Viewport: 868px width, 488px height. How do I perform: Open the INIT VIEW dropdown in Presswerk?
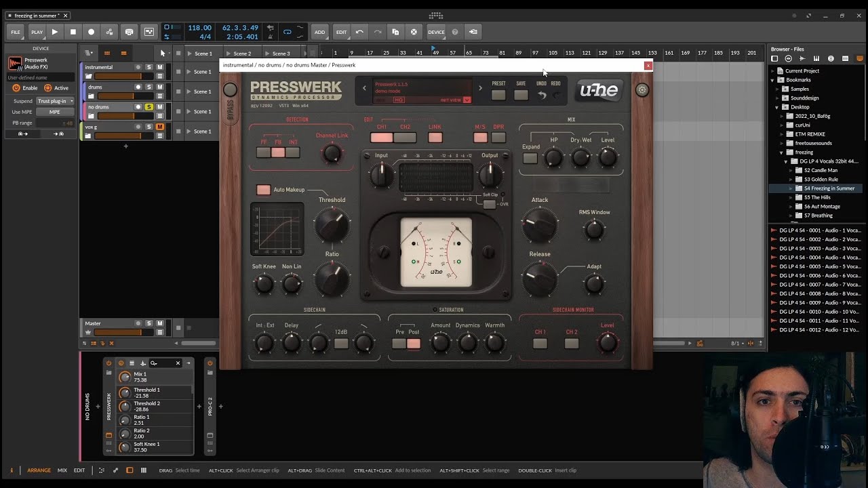[467, 100]
